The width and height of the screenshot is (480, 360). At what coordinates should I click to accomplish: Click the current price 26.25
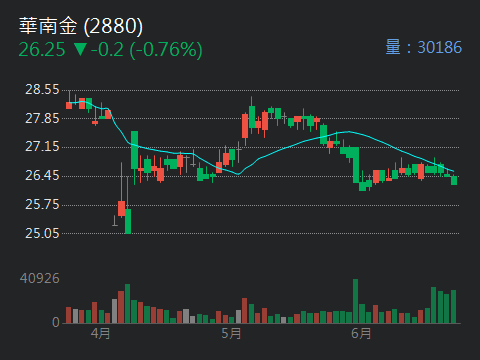coord(42,50)
